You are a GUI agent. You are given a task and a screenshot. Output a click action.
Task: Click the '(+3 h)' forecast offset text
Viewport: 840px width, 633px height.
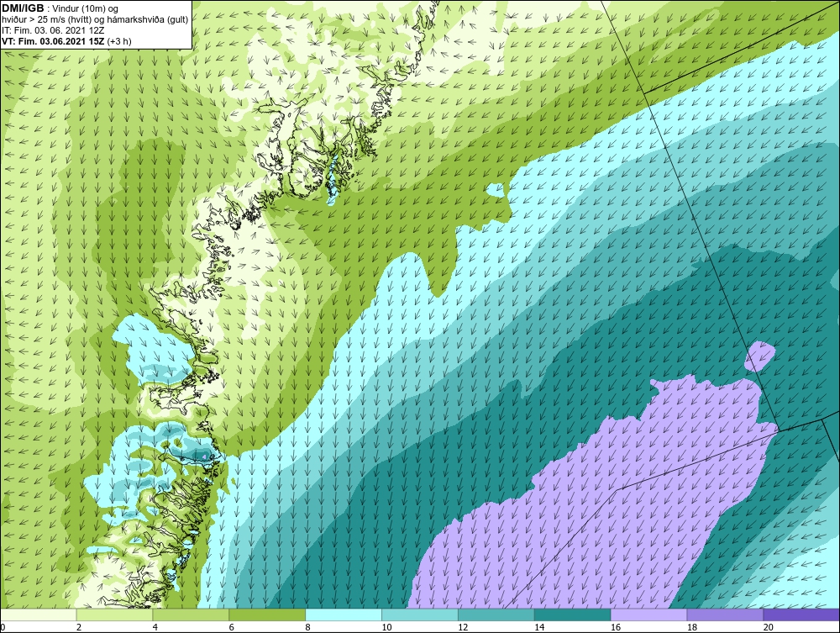click(x=119, y=41)
